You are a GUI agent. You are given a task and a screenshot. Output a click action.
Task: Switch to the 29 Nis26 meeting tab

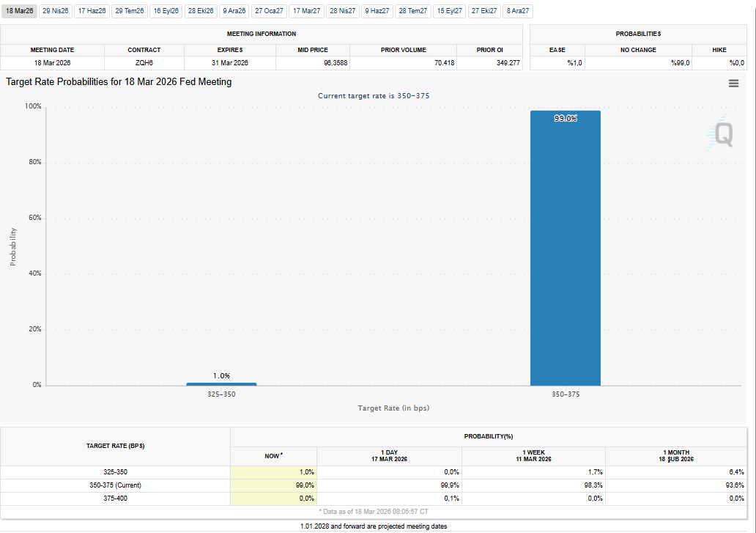pyautogui.click(x=56, y=11)
